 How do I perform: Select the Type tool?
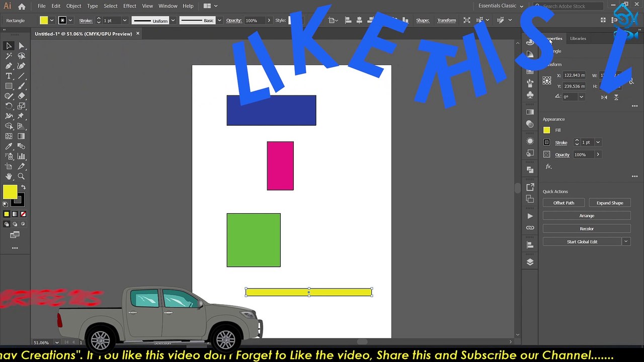point(9,76)
